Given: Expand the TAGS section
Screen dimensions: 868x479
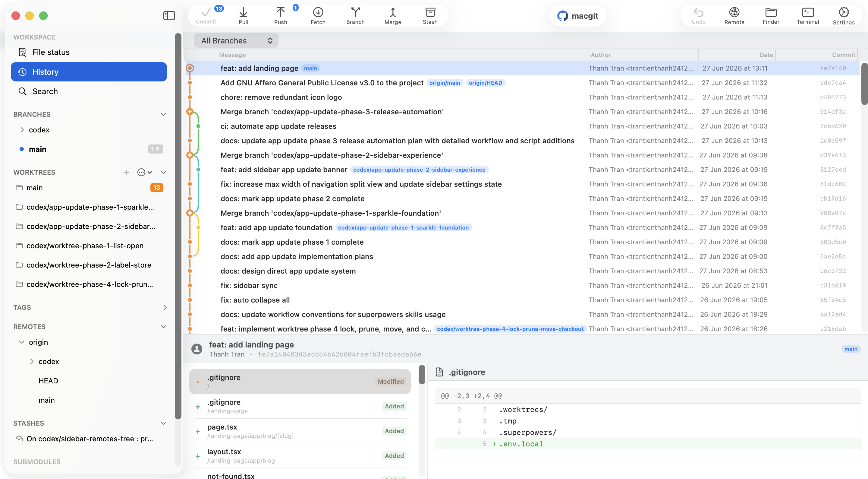Looking at the screenshot, I should [x=165, y=307].
